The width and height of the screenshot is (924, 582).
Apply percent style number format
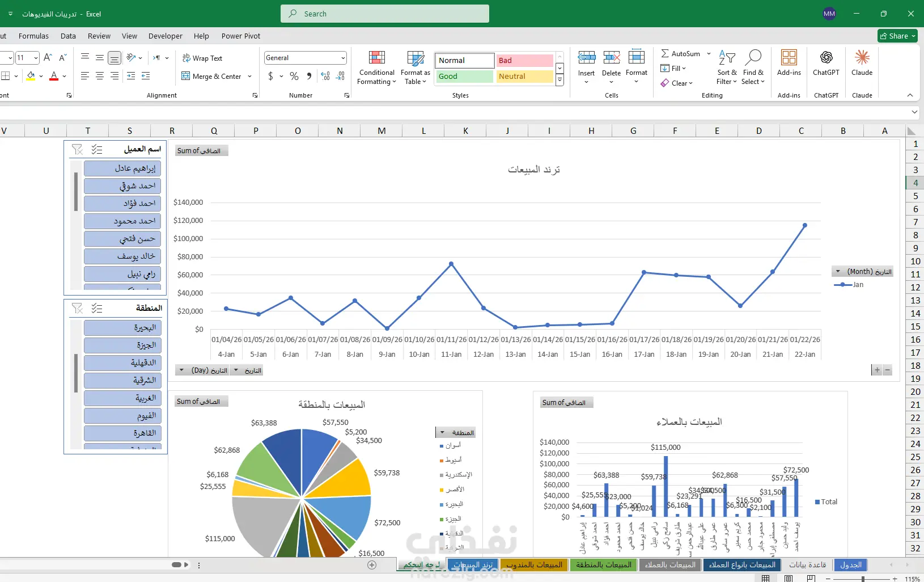tap(294, 76)
